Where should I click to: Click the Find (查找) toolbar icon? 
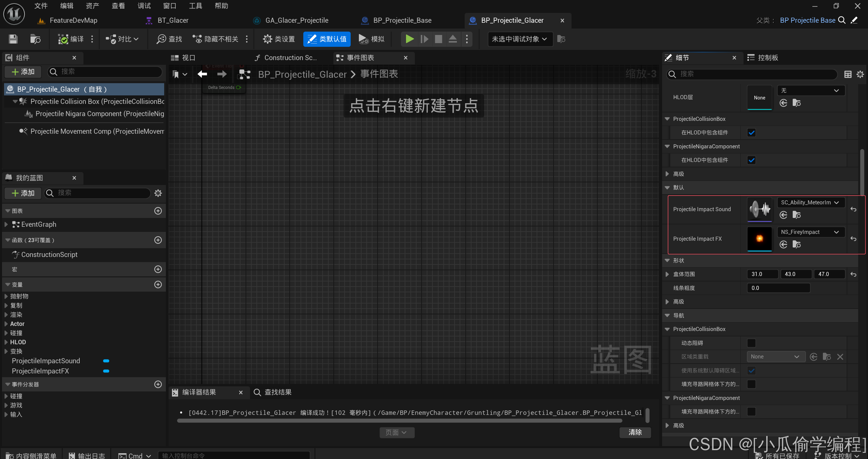[161, 39]
